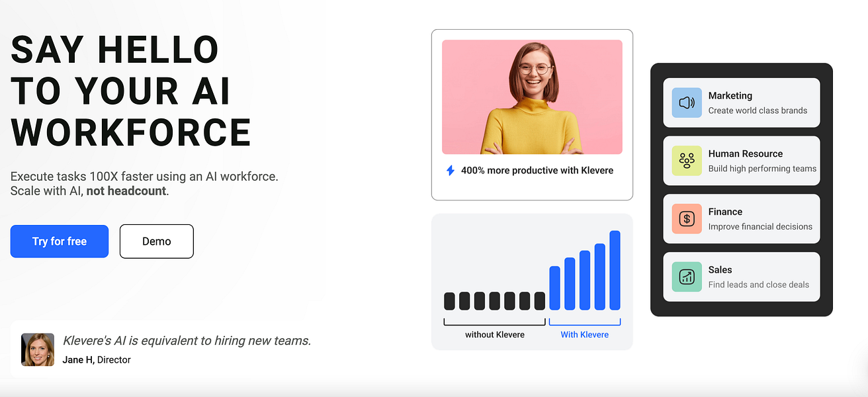Select the Finance card for financial decisions
868x397 pixels.
pyautogui.click(x=741, y=218)
